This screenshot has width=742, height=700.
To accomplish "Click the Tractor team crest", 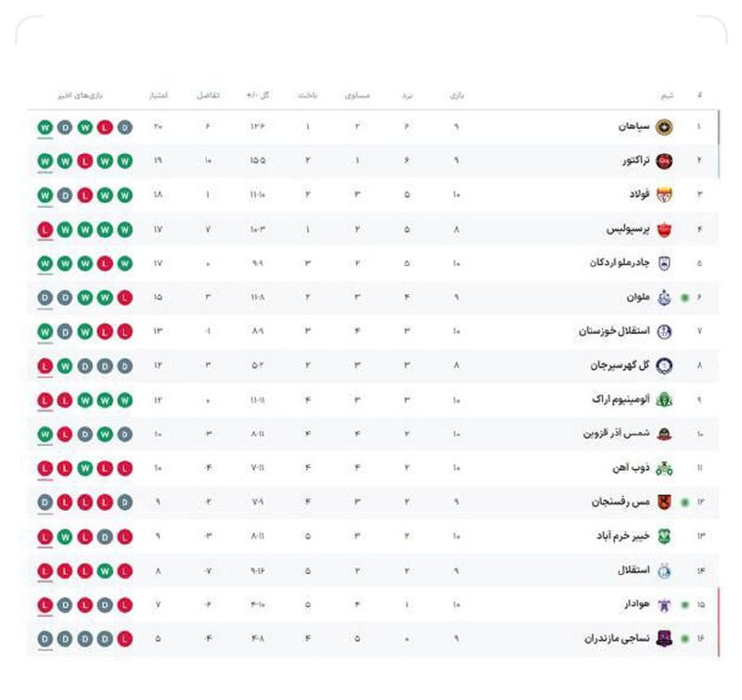I will tap(664, 161).
